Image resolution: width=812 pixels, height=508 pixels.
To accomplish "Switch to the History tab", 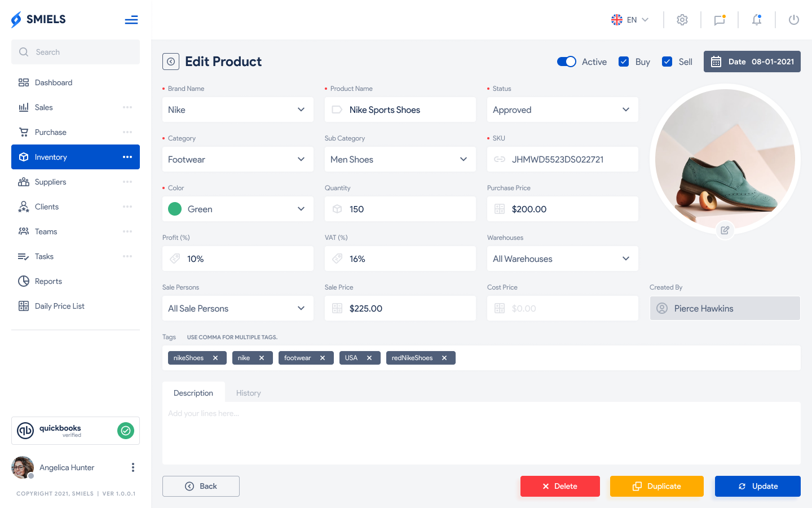I will pos(249,393).
